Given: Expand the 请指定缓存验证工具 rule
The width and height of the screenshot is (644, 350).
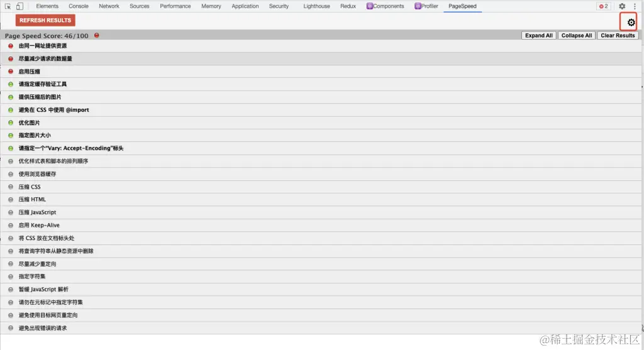Looking at the screenshot, I should tap(321, 84).
